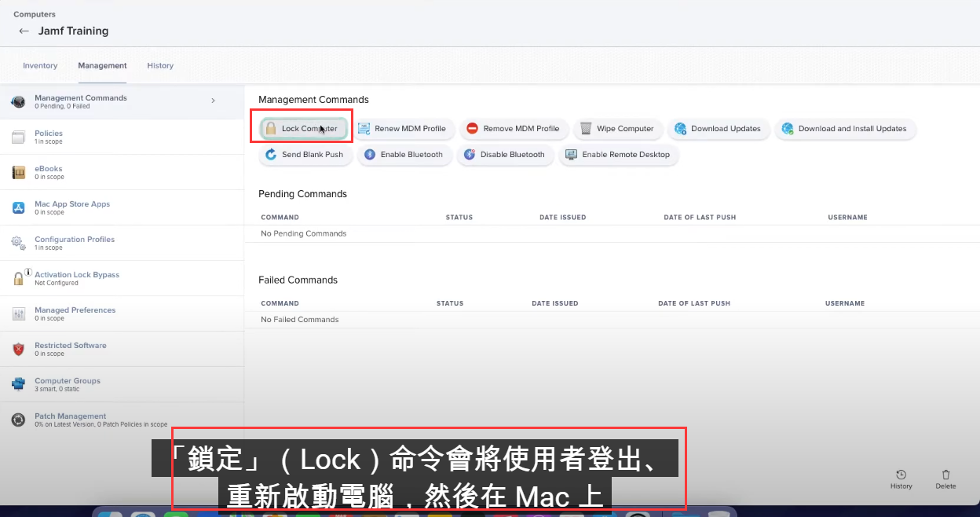Click the Lock Computer button

pyautogui.click(x=302, y=129)
